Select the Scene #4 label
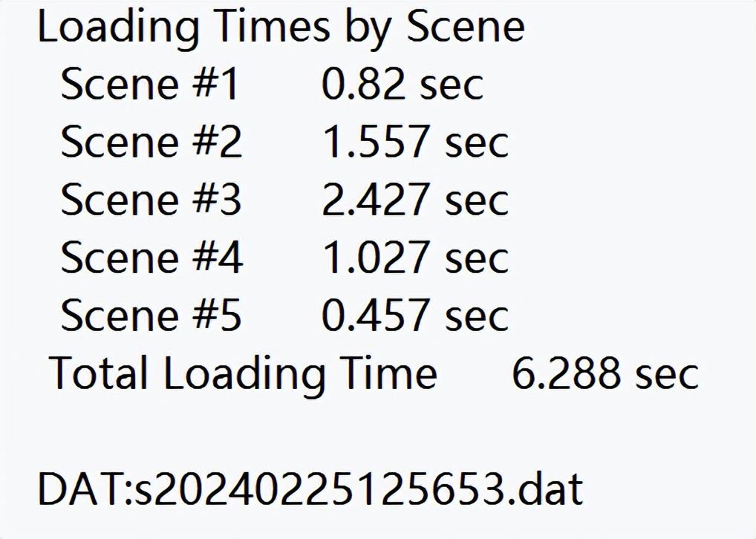The image size is (756, 539). coord(151,258)
